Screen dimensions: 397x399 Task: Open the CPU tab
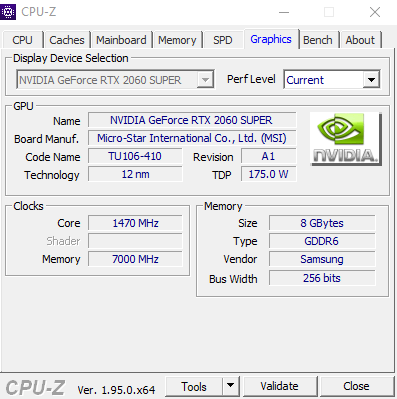point(23,40)
